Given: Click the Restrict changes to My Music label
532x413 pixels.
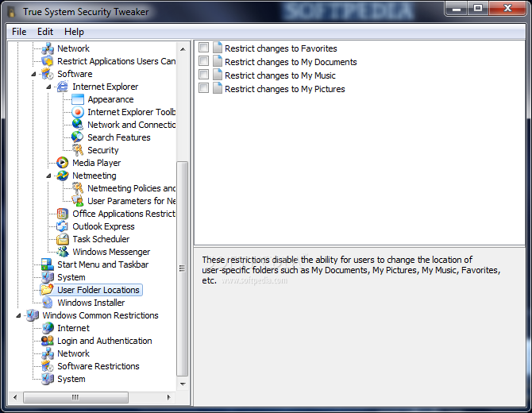Looking at the screenshot, I should point(280,75).
